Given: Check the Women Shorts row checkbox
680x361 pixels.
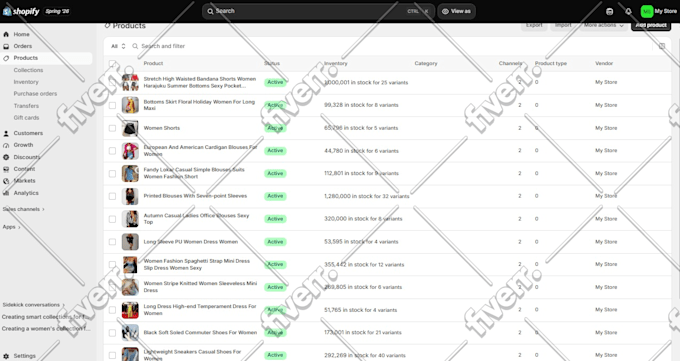Looking at the screenshot, I should (x=112, y=128).
